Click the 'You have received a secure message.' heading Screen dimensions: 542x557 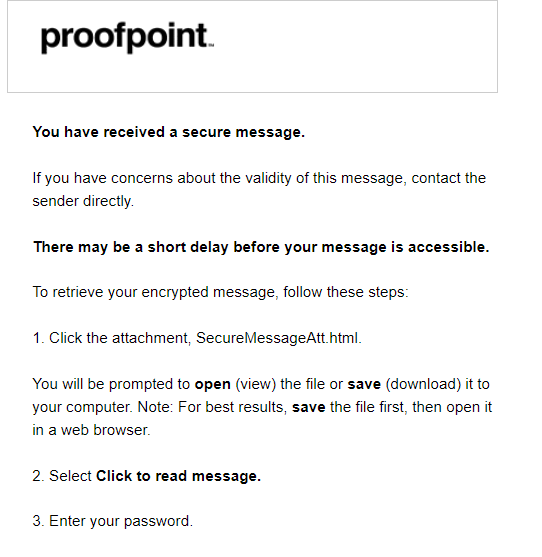[169, 132]
